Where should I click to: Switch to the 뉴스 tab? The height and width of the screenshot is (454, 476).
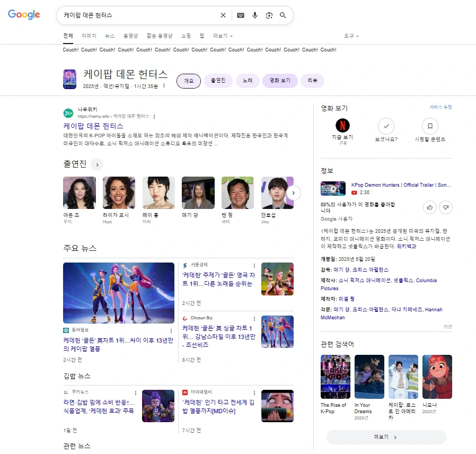(x=110, y=36)
